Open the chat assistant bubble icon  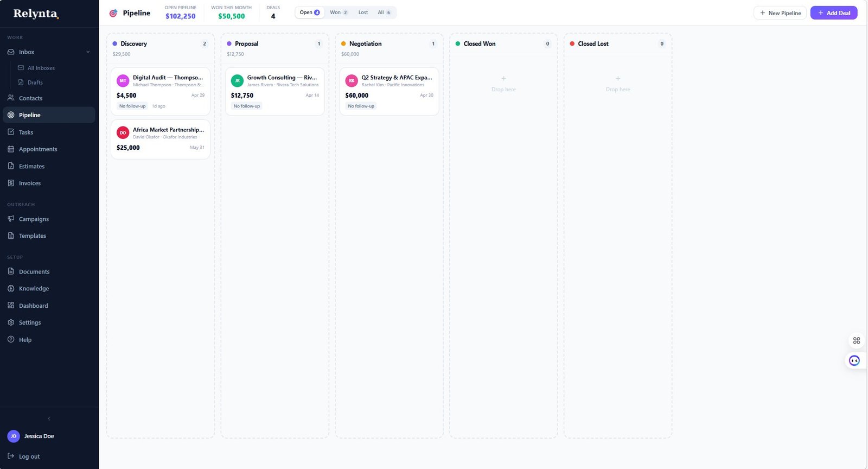click(854, 360)
